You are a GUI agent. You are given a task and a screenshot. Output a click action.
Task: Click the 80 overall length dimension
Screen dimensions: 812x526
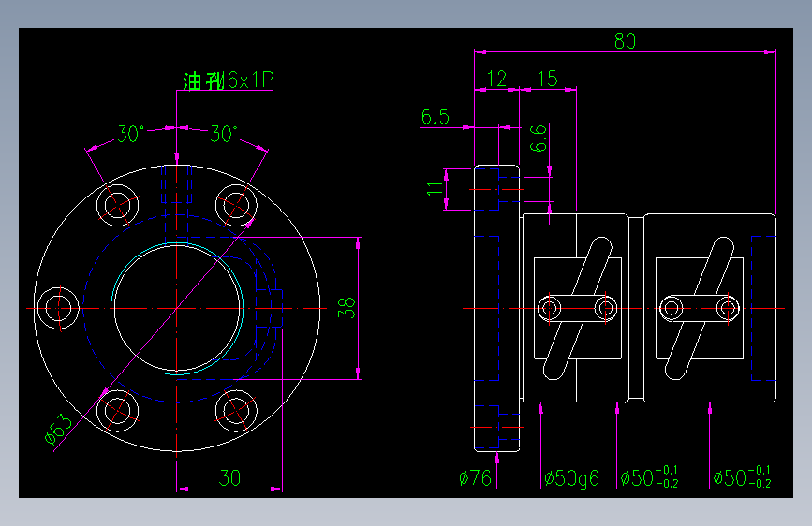click(x=625, y=41)
